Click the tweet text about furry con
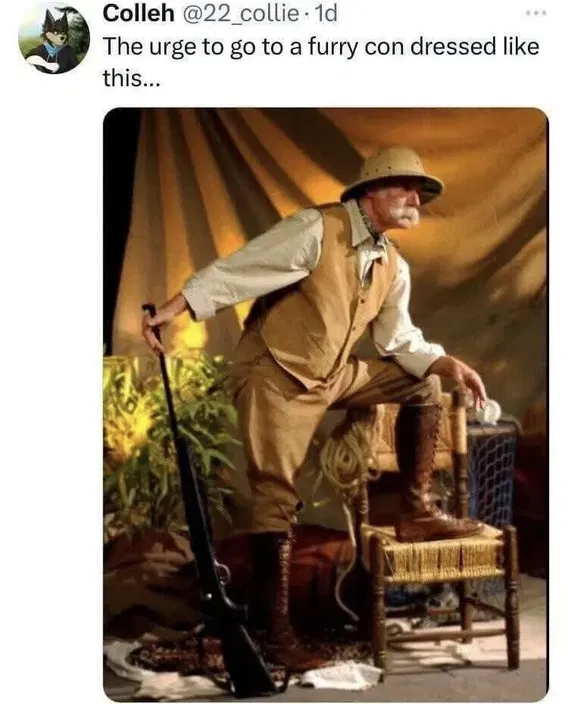The height and width of the screenshot is (704, 568). click(321, 62)
